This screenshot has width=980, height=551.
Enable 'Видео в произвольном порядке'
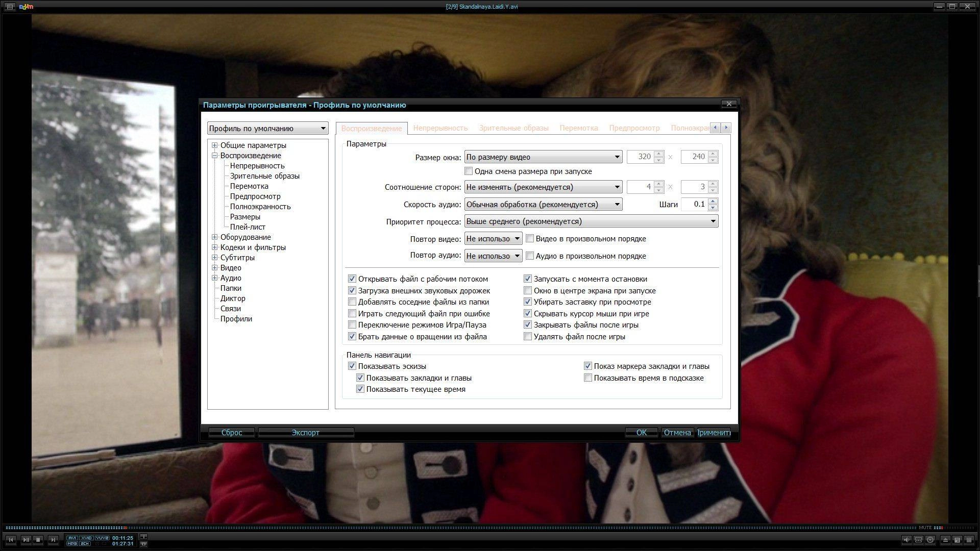click(x=530, y=238)
